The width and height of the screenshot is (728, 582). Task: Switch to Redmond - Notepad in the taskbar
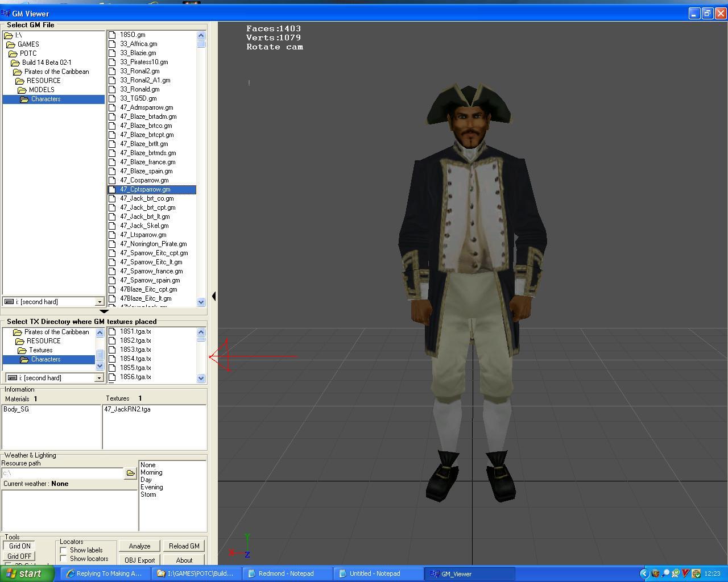pos(288,573)
